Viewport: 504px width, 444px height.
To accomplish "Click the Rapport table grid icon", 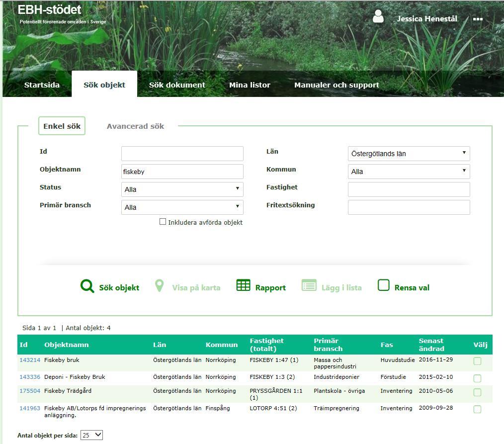I will (244, 285).
